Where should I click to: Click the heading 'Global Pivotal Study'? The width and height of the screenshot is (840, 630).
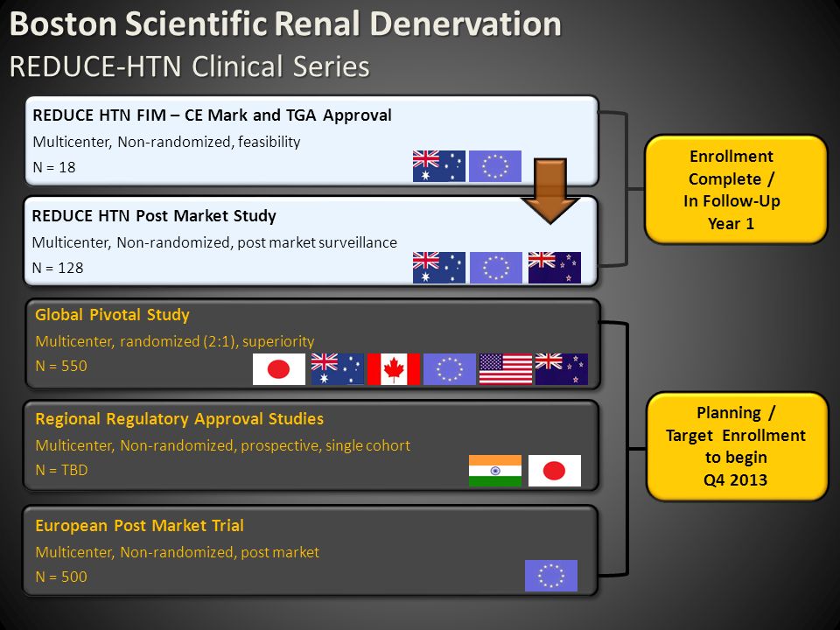(113, 314)
